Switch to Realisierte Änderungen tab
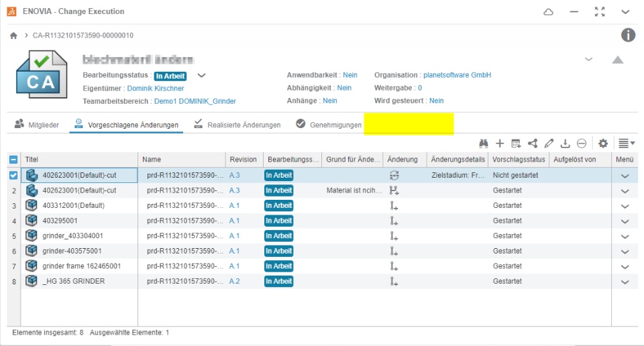Screen dimensions: 644x346 tap(237, 124)
